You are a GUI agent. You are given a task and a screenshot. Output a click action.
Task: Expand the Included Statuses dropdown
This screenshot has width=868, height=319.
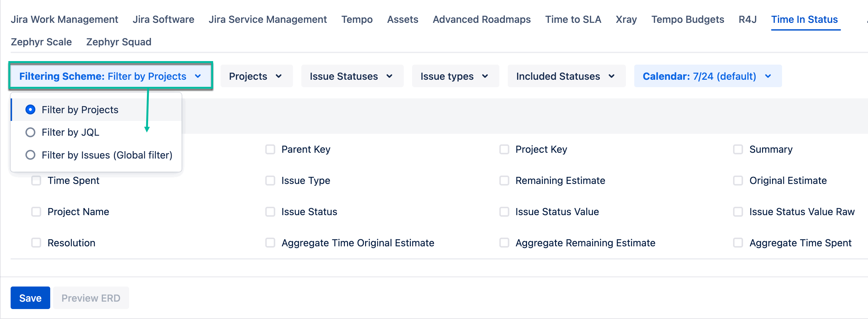click(566, 76)
